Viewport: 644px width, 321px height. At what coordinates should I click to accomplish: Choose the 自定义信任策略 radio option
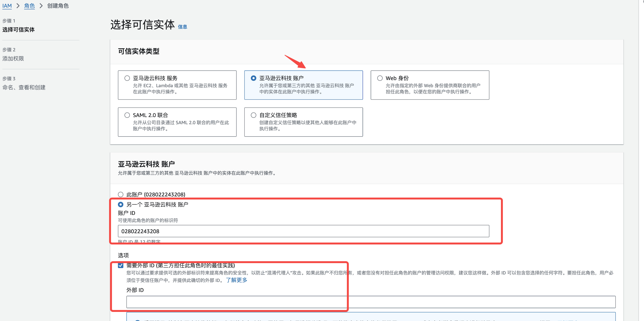click(x=253, y=115)
